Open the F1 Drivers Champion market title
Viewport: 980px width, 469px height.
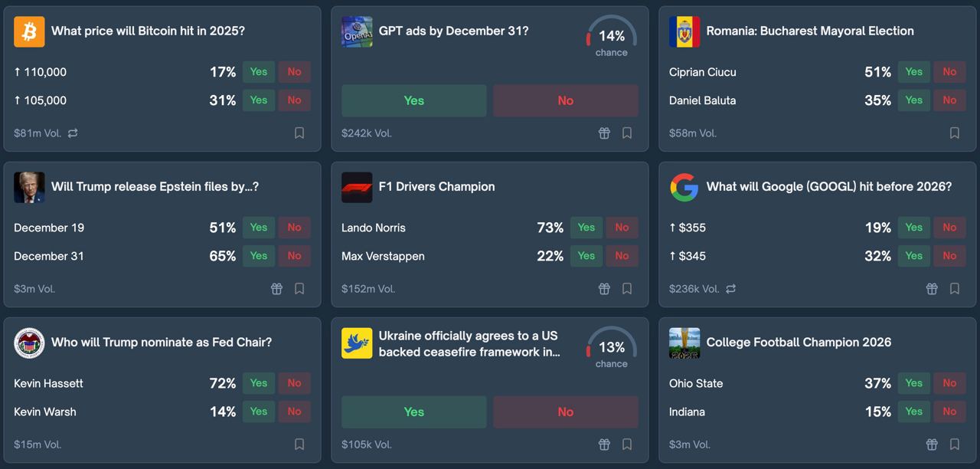tap(436, 187)
